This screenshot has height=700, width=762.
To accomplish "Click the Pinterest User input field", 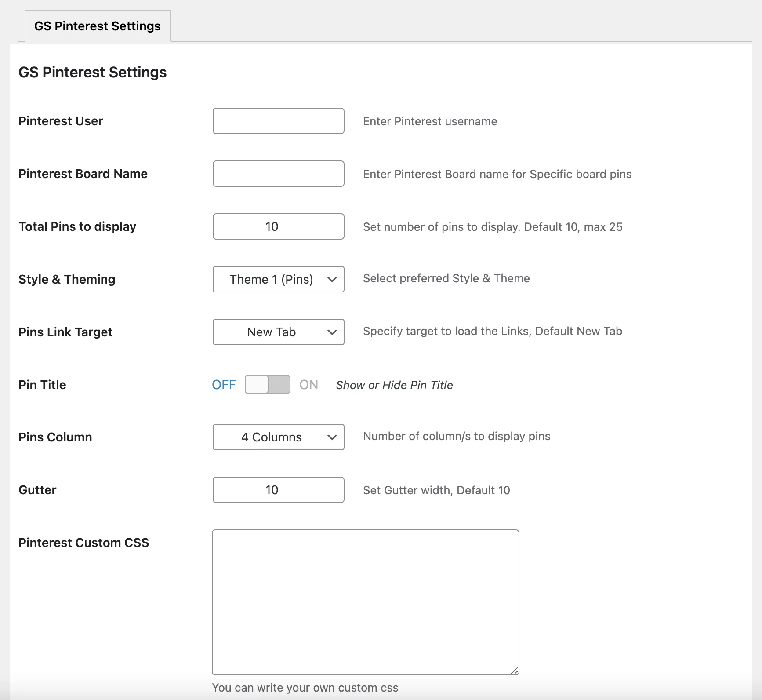I will tap(278, 121).
